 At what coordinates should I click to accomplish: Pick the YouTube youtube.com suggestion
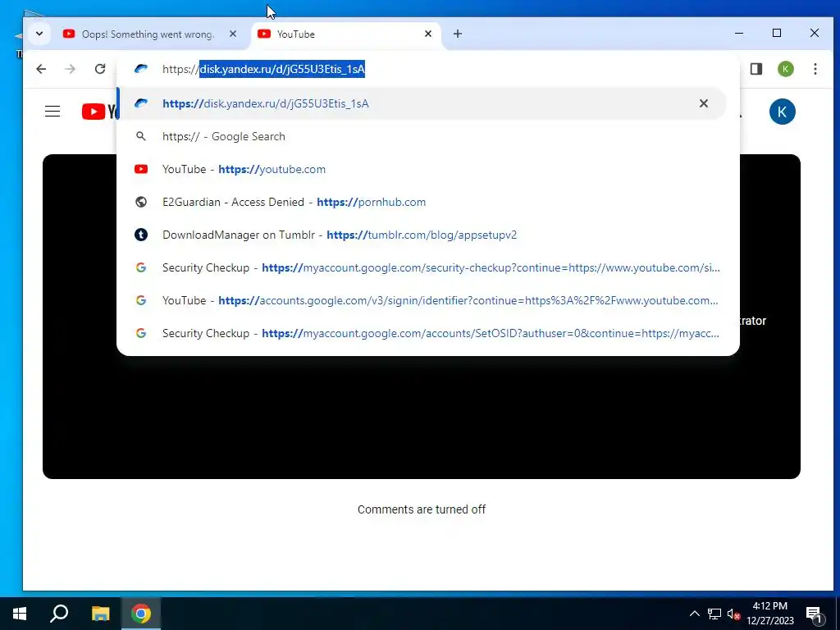tap(421, 169)
